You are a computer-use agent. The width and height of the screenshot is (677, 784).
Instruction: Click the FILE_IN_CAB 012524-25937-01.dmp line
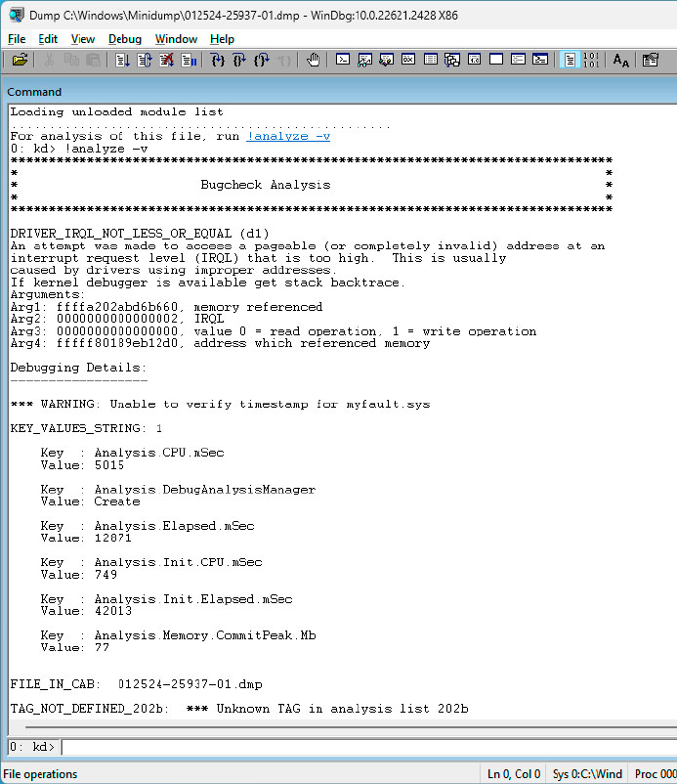(x=137, y=684)
